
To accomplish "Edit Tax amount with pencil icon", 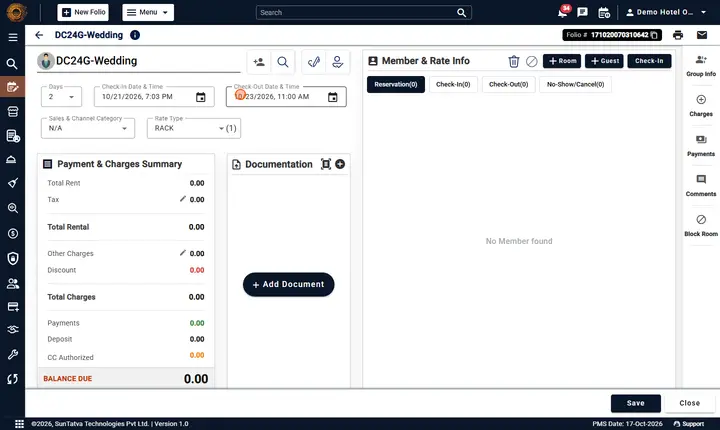I will (183, 198).
